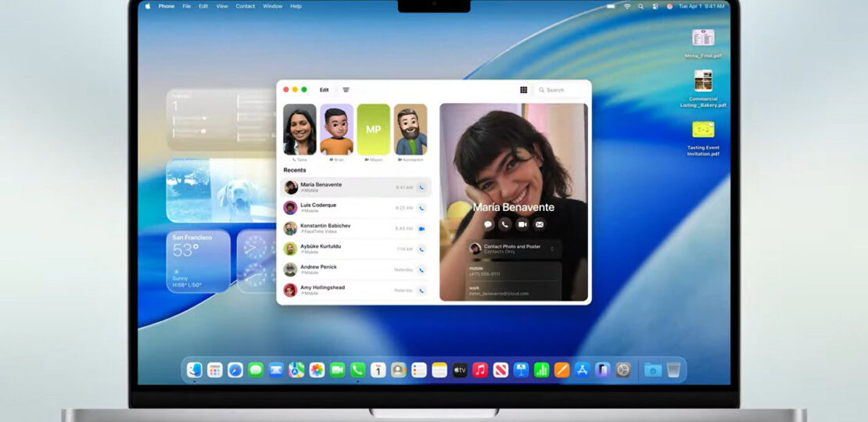This screenshot has width=868, height=422.
Task: Open Finder from the Dock
Action: click(194, 370)
